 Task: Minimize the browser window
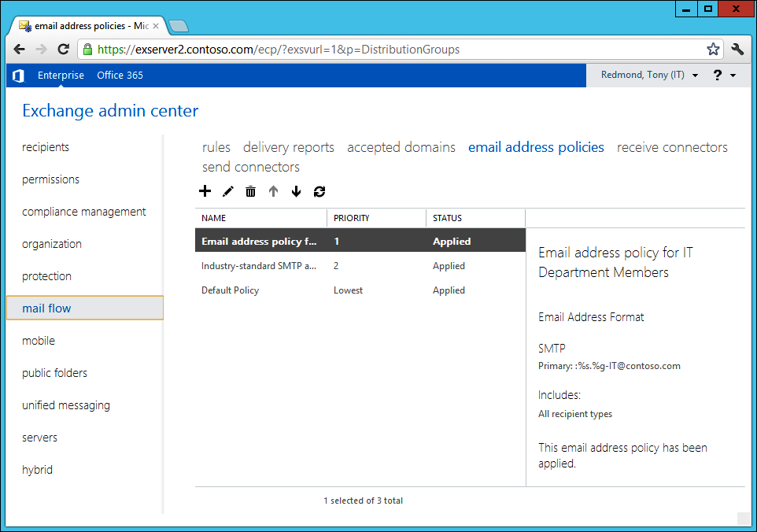point(686,9)
